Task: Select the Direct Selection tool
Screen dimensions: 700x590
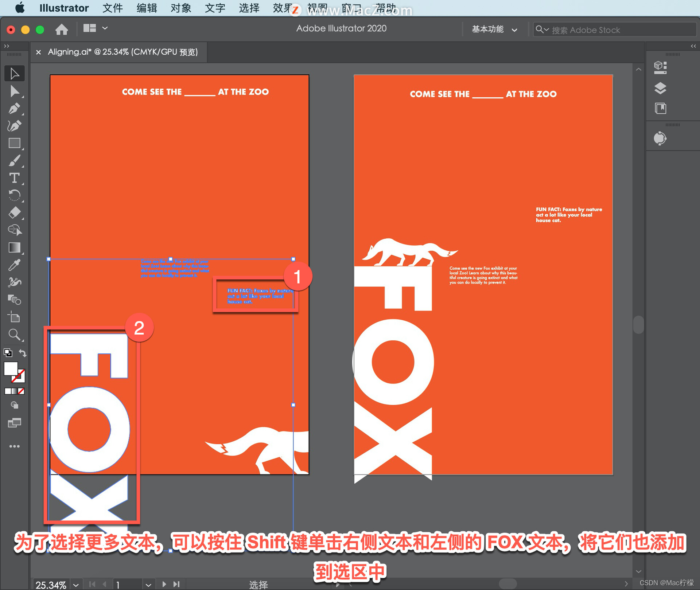Action: coord(14,91)
